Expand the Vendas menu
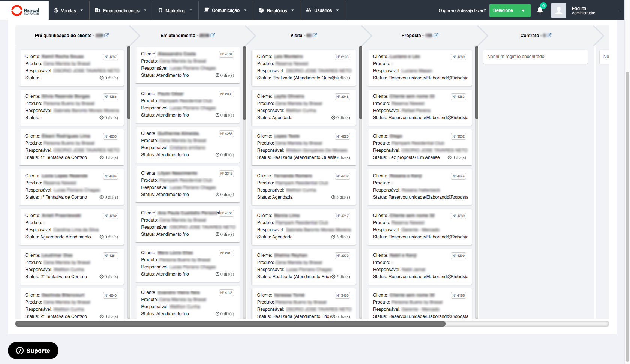This screenshot has width=630, height=364. pyautogui.click(x=69, y=10)
